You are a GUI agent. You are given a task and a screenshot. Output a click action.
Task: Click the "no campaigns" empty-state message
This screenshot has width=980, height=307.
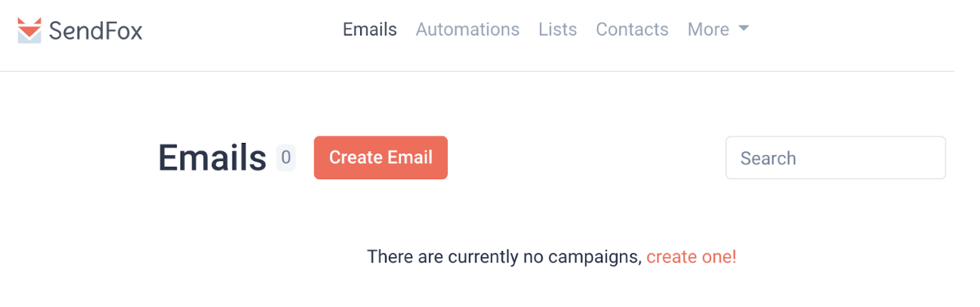(504, 257)
